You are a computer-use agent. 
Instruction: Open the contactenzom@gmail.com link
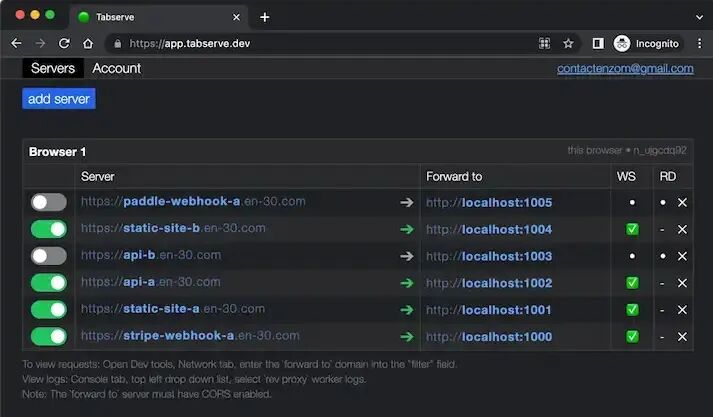click(625, 68)
